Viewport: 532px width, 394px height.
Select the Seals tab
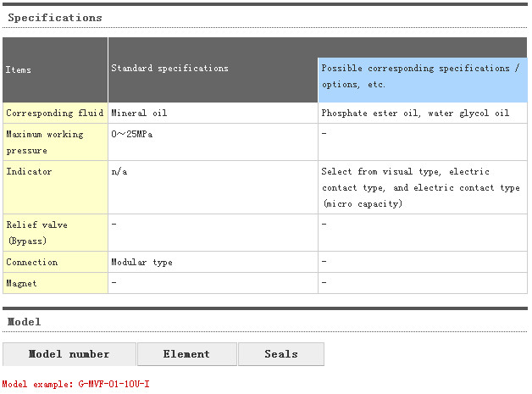click(280, 354)
